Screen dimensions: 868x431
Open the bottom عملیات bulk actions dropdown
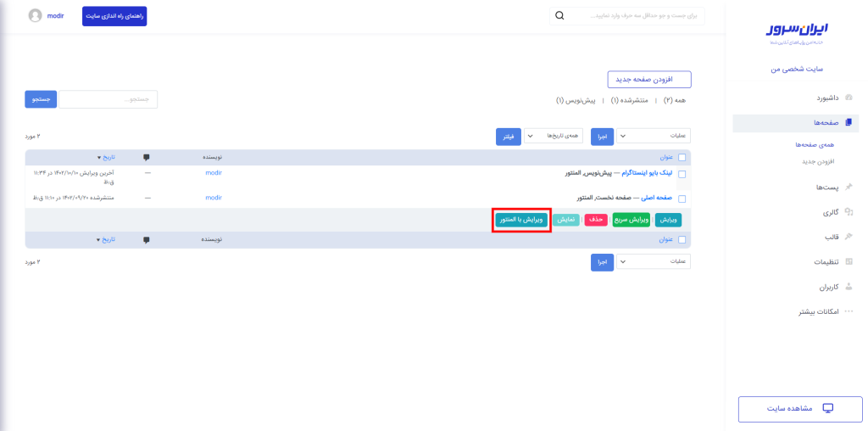[653, 262]
